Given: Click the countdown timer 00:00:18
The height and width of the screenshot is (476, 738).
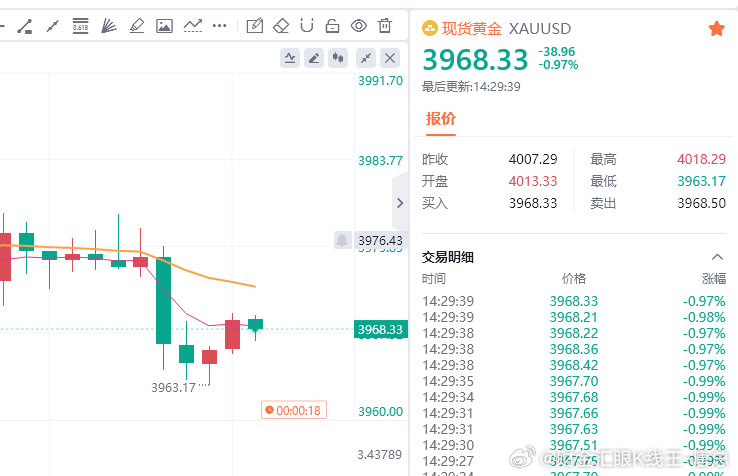Looking at the screenshot, I should coord(294,410).
